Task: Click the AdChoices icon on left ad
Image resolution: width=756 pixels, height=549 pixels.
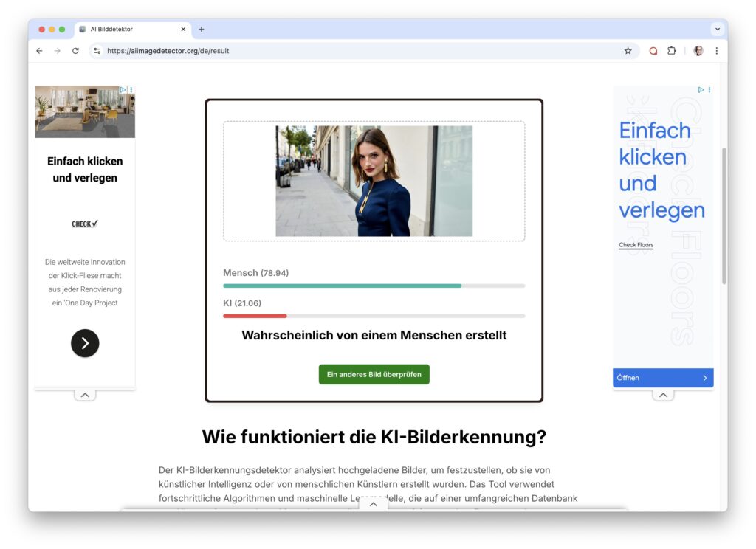Action: pos(123,89)
